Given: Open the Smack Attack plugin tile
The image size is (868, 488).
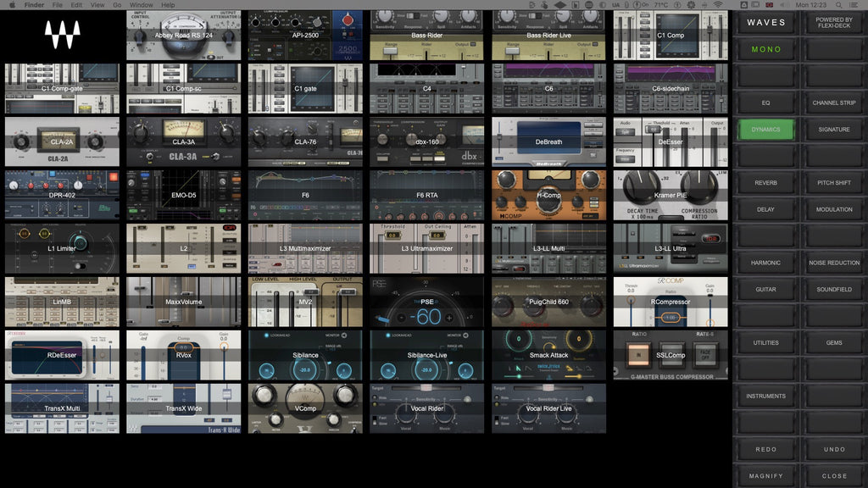Looking at the screenshot, I should (548, 355).
